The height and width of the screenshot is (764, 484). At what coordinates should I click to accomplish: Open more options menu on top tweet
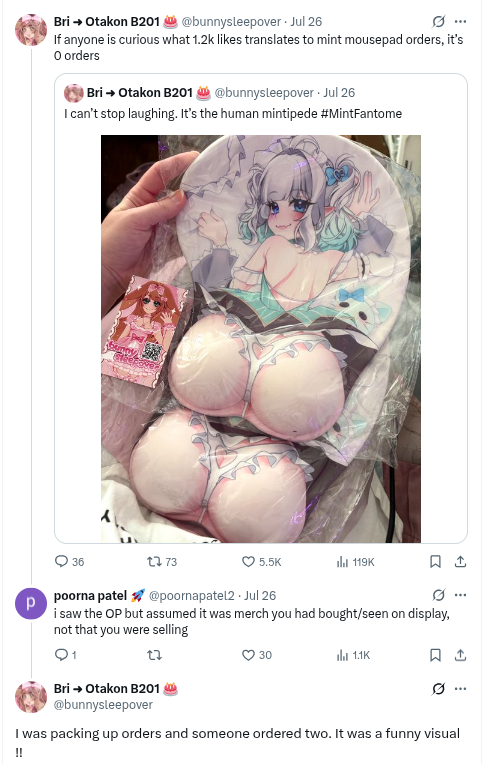[x=460, y=21]
